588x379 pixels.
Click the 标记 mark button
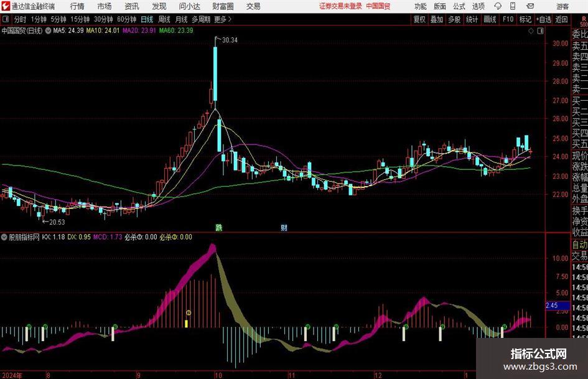coord(525,19)
